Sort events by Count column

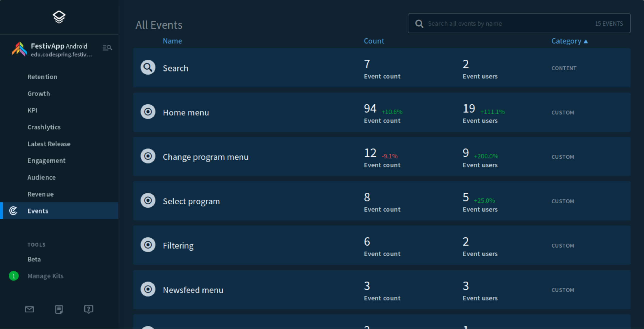point(374,41)
